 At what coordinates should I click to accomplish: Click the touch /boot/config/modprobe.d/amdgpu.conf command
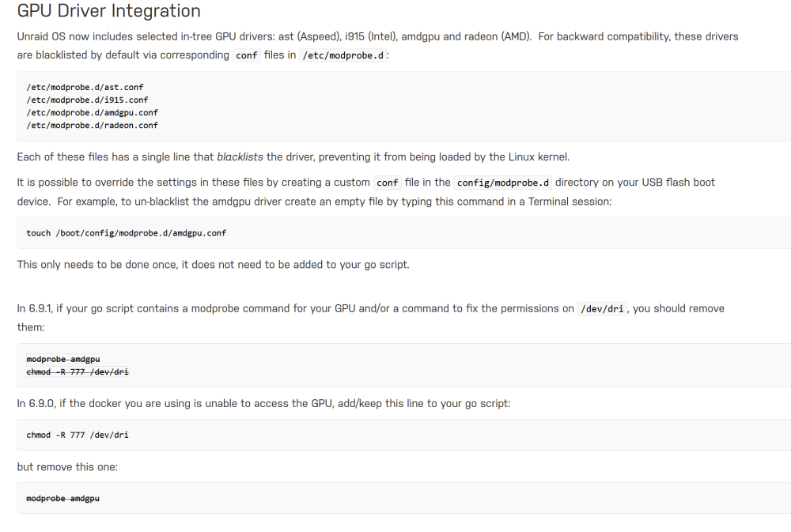coord(126,233)
